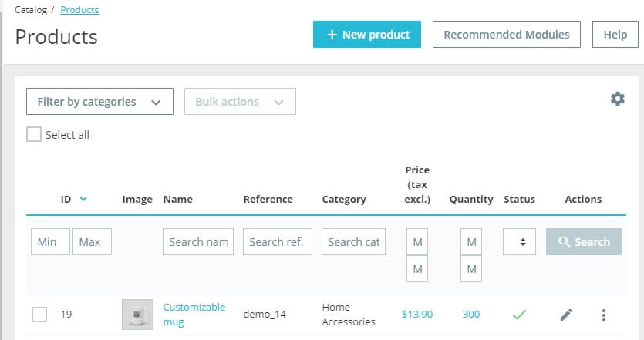Click the Products breadcrumb link
This screenshot has height=340, width=644.
[79, 10]
